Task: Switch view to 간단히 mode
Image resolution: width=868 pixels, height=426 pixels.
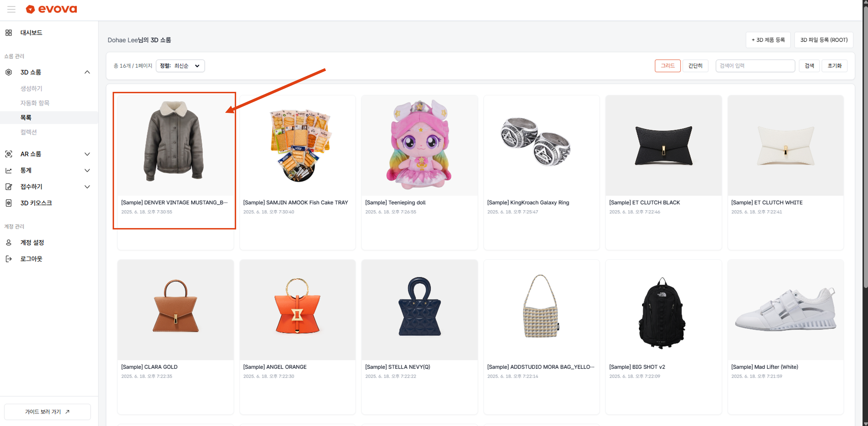Action: pyautogui.click(x=695, y=66)
